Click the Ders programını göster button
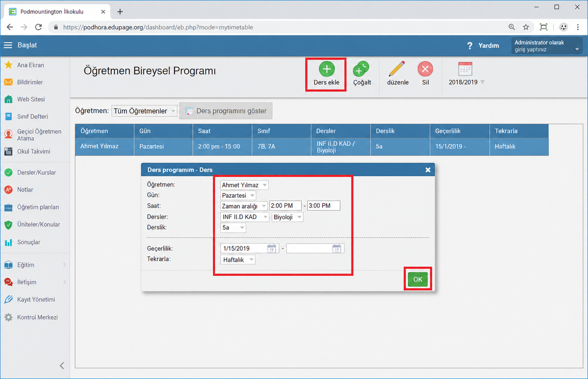 pos(226,111)
